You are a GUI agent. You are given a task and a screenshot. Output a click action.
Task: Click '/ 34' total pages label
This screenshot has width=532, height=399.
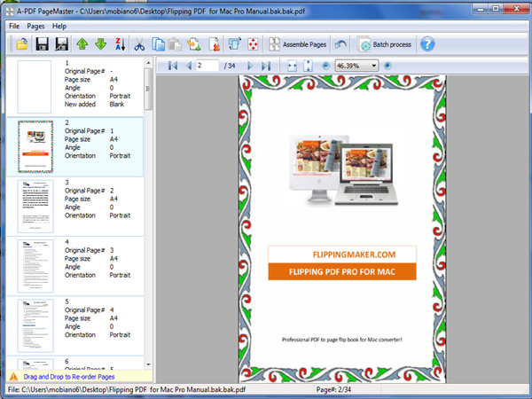click(230, 66)
